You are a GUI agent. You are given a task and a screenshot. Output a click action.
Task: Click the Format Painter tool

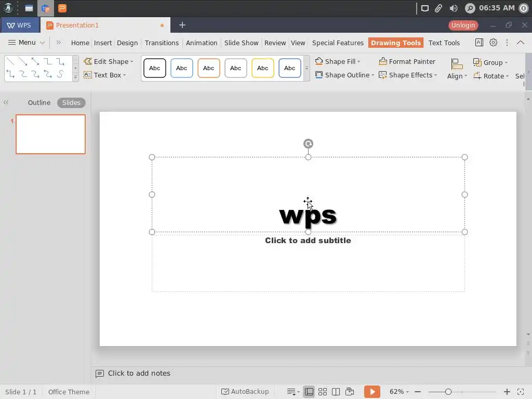coord(407,61)
